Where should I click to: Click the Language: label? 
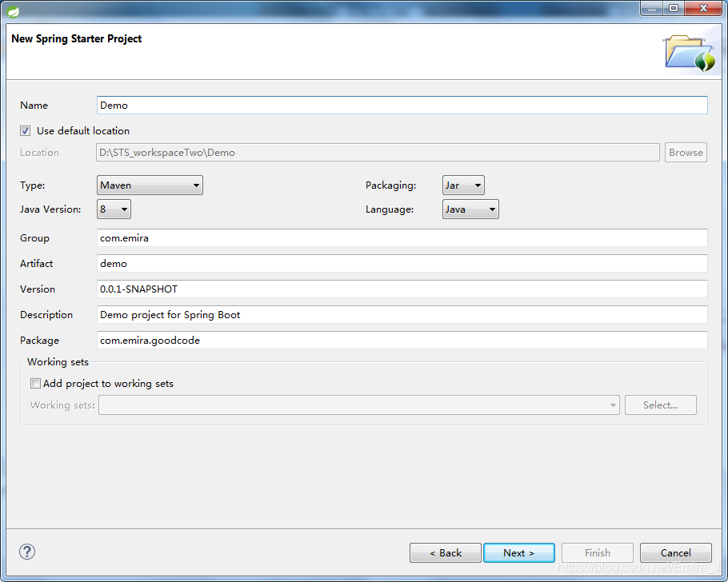[x=390, y=209]
